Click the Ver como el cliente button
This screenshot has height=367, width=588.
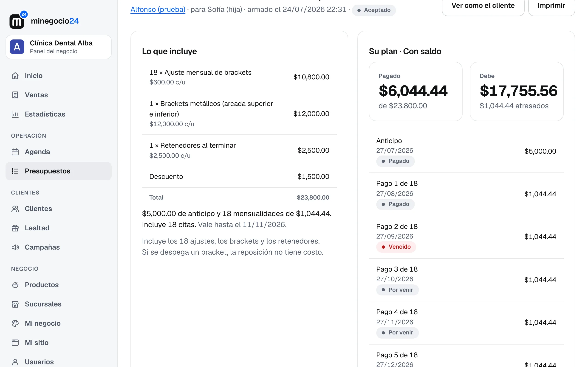pyautogui.click(x=483, y=6)
